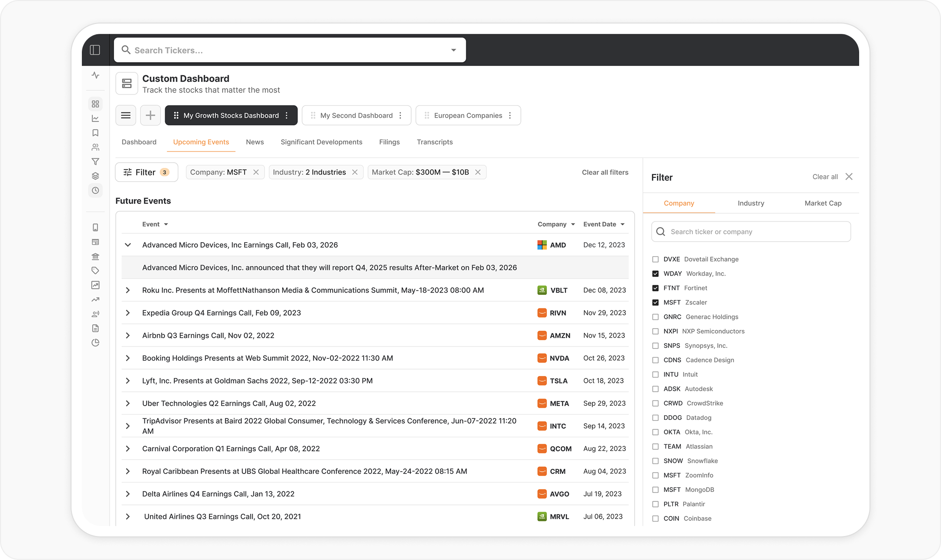The height and width of the screenshot is (560, 941).
Task: Open the bookmark icon in sidebar
Action: click(96, 133)
